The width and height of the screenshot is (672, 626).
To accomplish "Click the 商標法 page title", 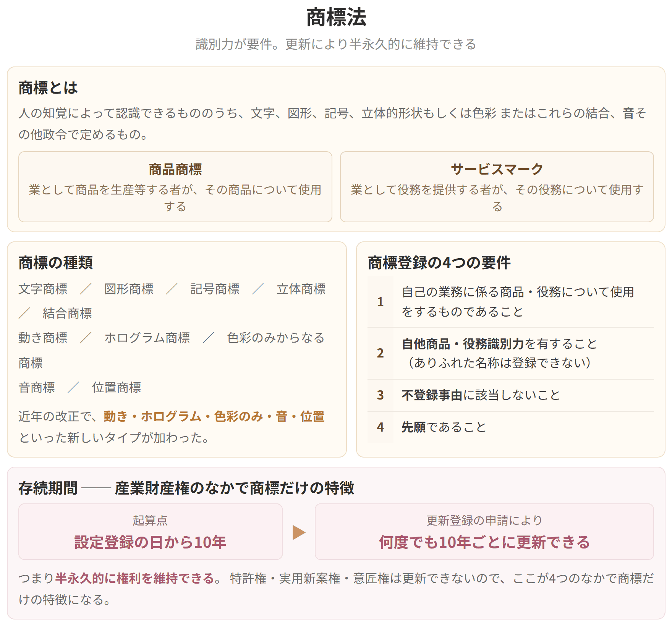I will (x=336, y=18).
